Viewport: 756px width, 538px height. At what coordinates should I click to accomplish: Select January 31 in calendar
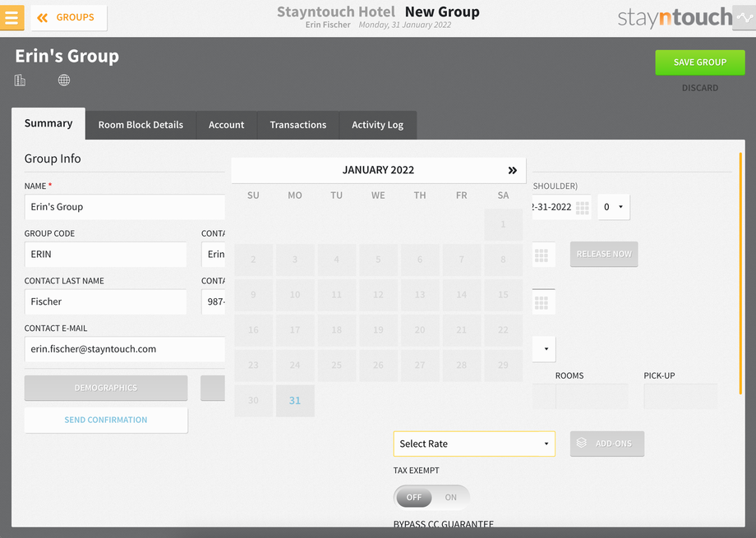point(294,400)
